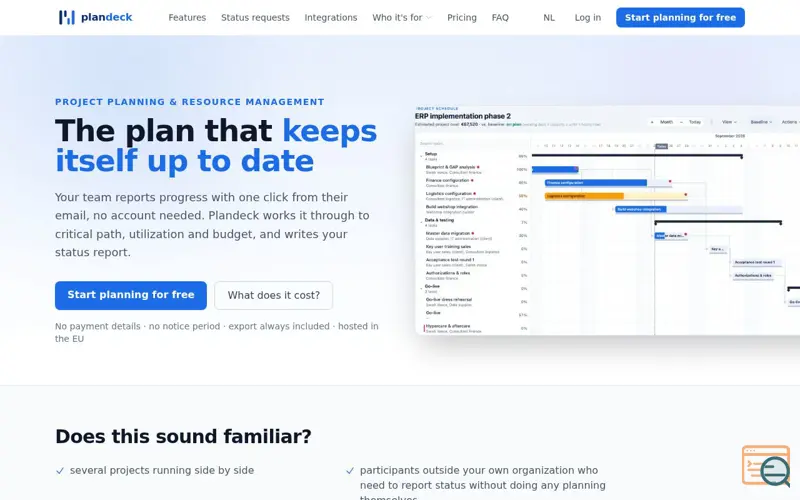Screen dimensions: 800x500
Task: Click paragraph starting 'Your team reports progress'
Action: (212, 225)
